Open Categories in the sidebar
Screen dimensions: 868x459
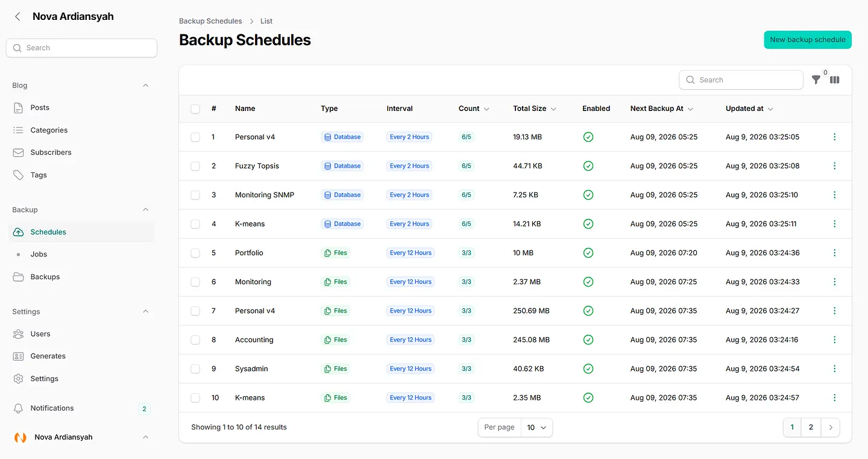tap(81, 130)
